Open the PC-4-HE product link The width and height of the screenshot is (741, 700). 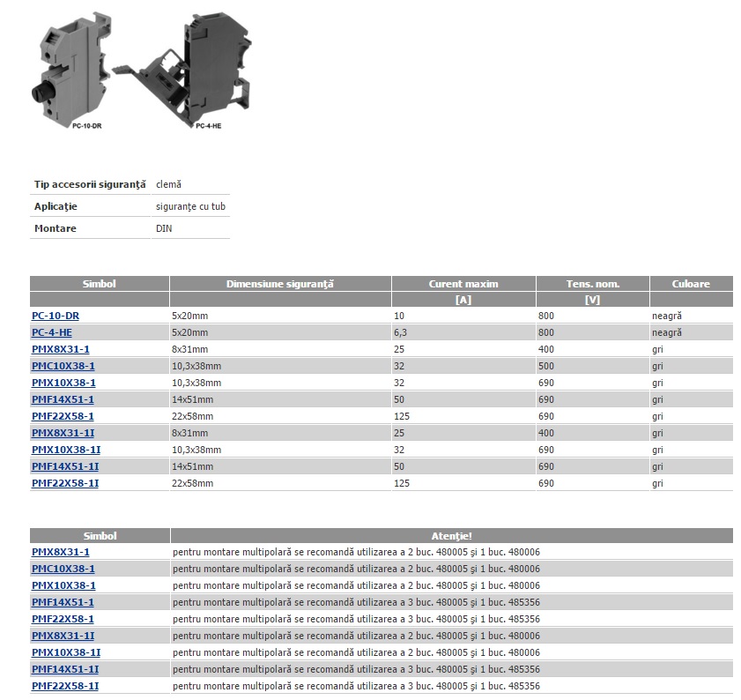52,332
